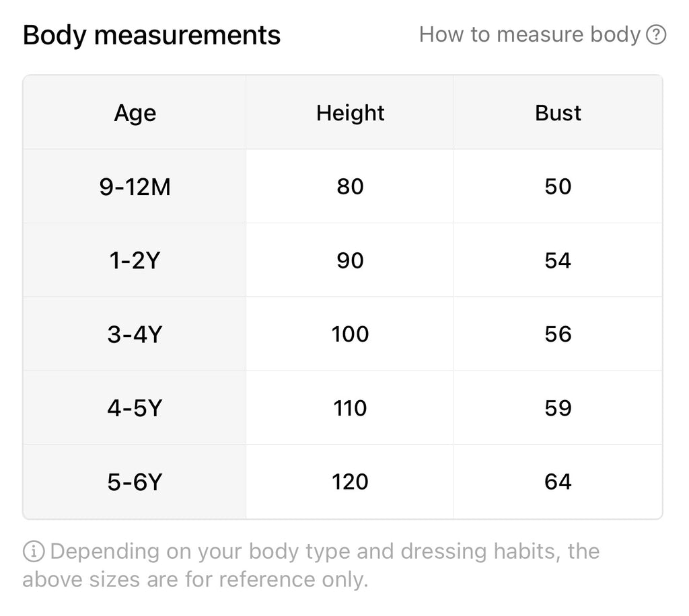Select the Bust column header
689x616 pixels.
(x=558, y=113)
